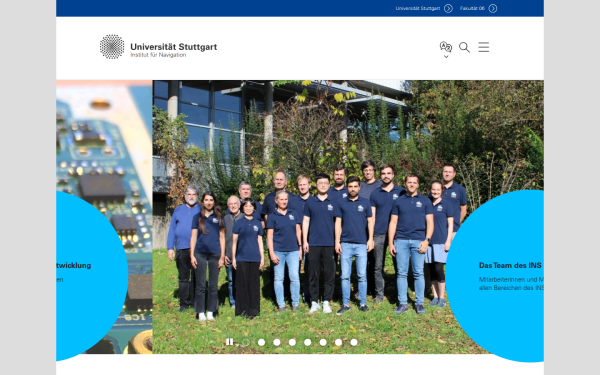Select the third slide indicator dot
Screen dimensions: 600x375
tap(277, 342)
